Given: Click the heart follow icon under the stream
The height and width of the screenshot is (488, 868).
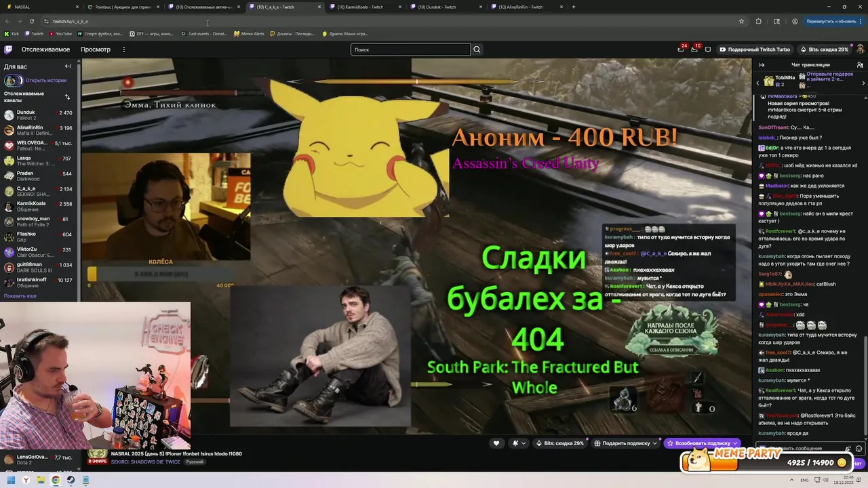Looking at the screenshot, I should pos(496,443).
